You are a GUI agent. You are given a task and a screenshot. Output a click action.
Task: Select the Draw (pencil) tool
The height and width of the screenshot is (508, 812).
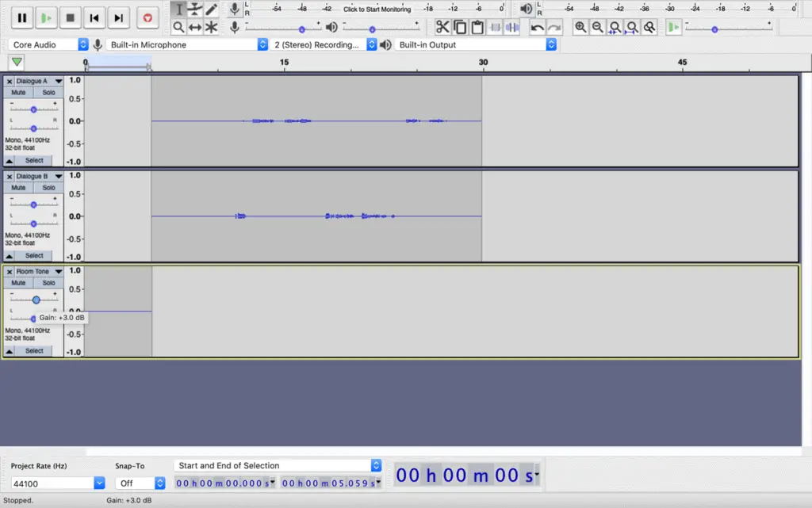[211, 10]
